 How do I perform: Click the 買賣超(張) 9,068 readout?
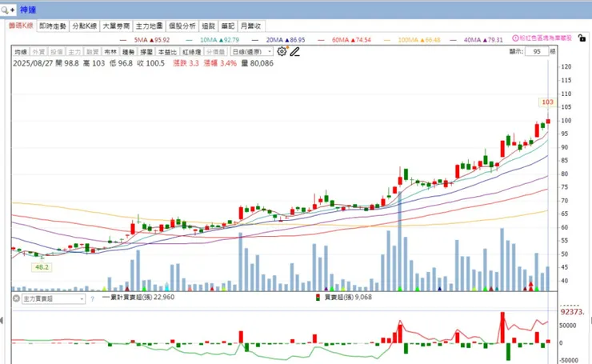click(348, 297)
